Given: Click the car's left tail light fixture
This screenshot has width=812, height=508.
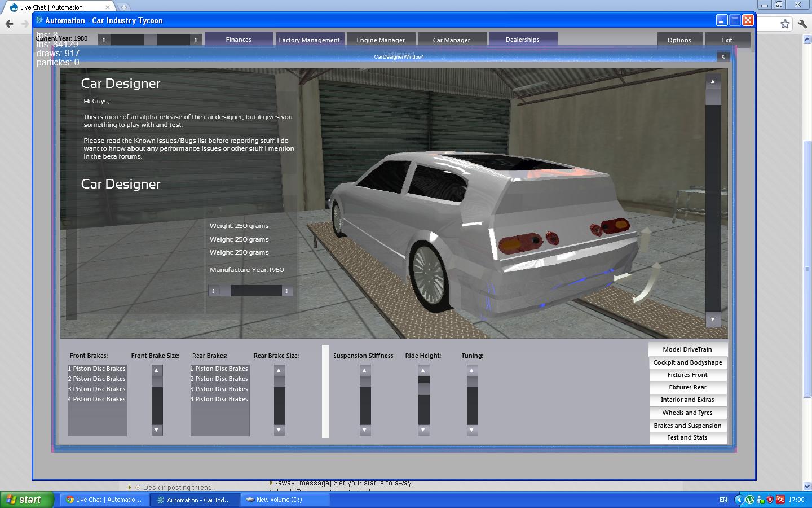Looking at the screenshot, I should (x=520, y=242).
